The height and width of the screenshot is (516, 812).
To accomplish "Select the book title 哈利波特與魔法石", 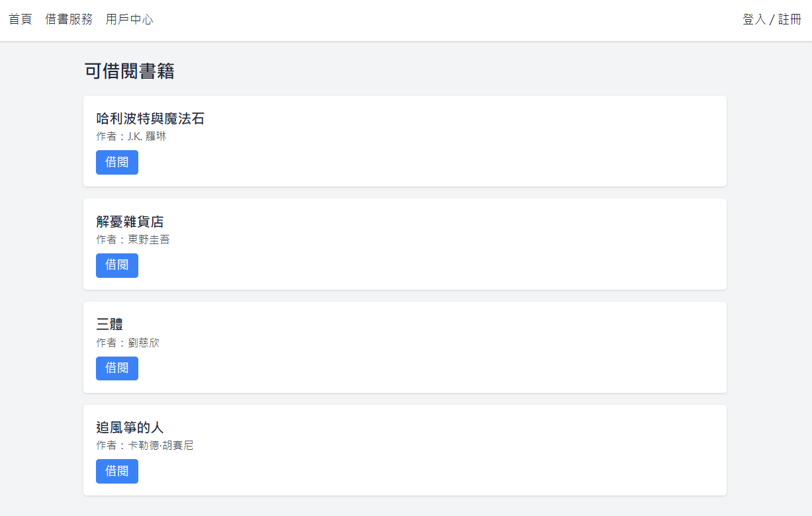I will (x=150, y=119).
